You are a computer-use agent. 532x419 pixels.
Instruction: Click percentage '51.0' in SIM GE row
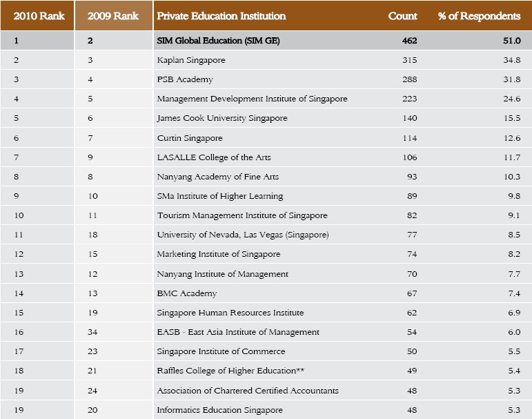click(512, 41)
